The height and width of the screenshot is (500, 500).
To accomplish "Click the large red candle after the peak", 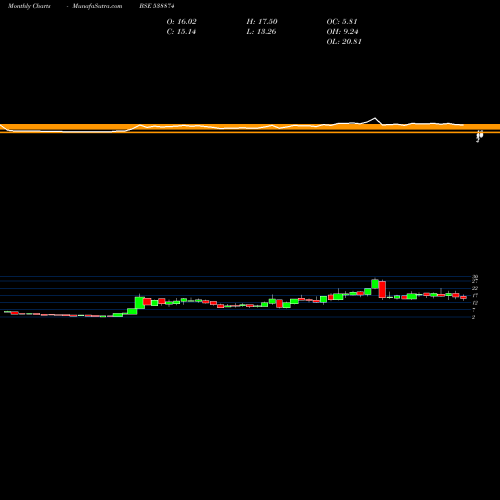I will click(382, 289).
